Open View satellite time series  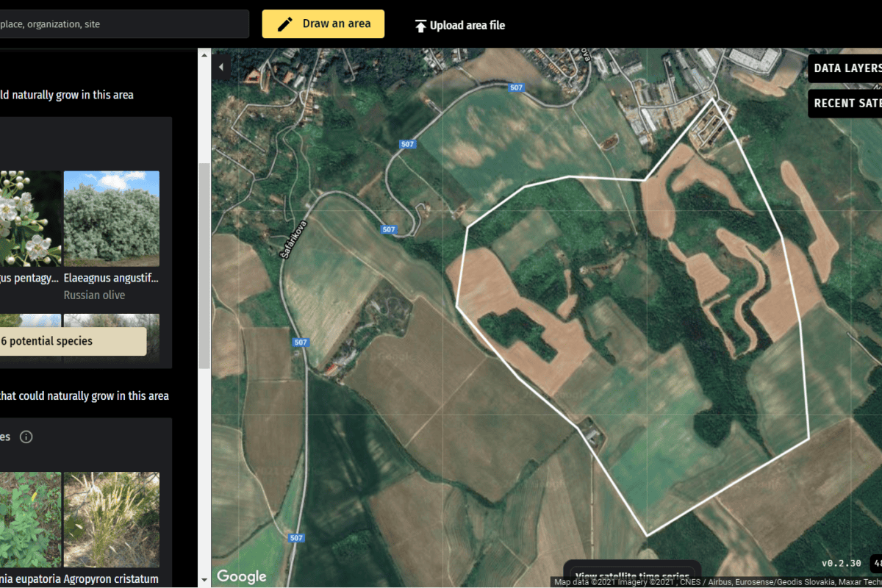(632, 576)
